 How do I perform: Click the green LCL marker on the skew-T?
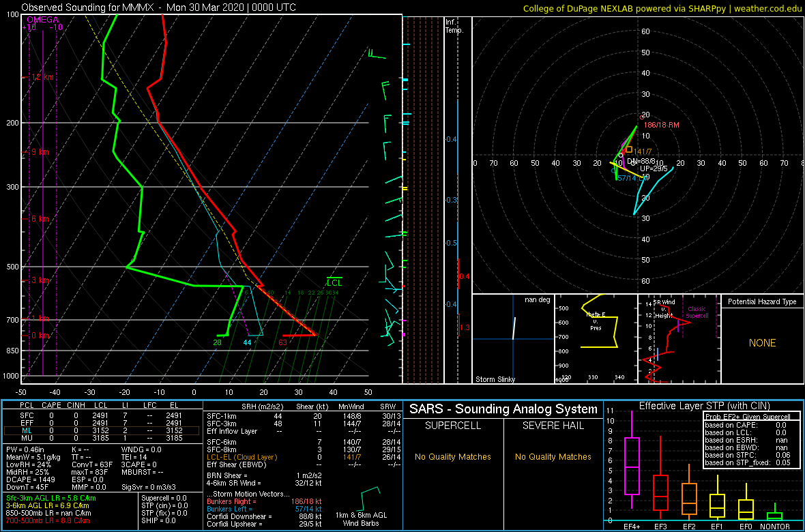point(334,282)
